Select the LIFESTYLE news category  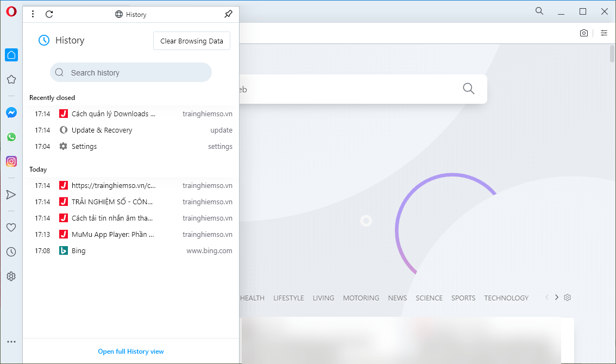click(289, 298)
